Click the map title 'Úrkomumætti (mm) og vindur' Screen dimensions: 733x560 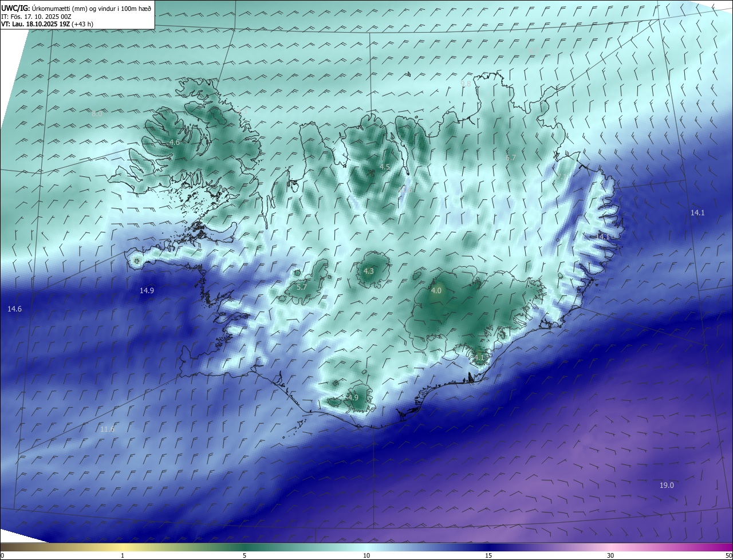point(75,9)
